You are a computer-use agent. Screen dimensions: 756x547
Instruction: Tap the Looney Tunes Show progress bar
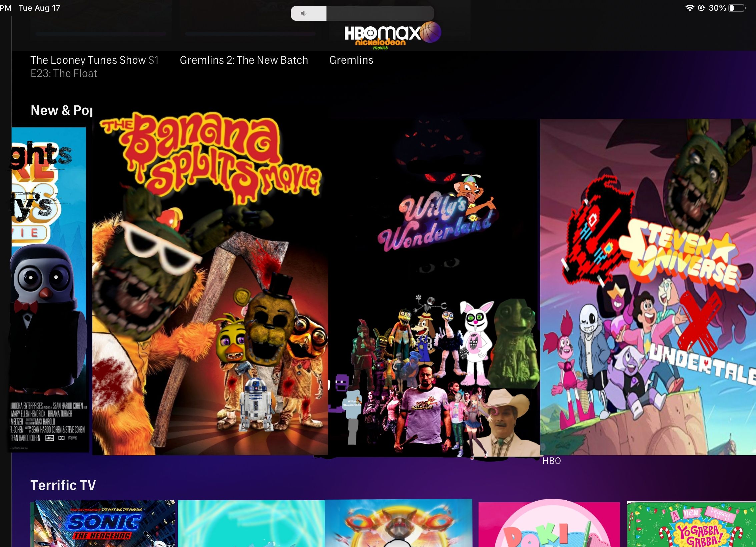click(101, 34)
